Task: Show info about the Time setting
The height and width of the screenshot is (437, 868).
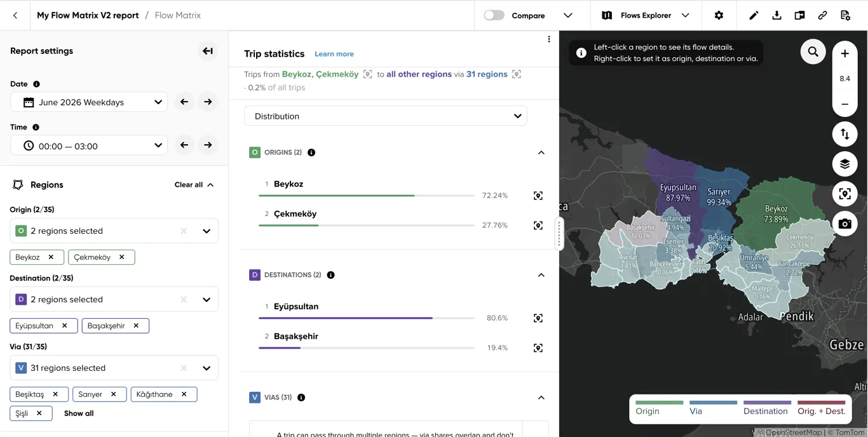Action: click(x=36, y=127)
